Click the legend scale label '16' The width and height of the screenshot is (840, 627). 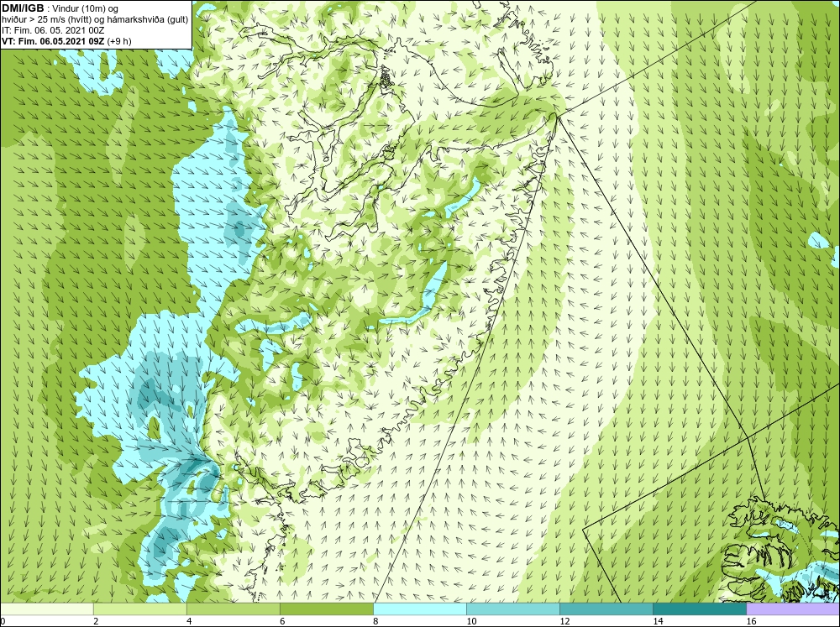pos(751,621)
